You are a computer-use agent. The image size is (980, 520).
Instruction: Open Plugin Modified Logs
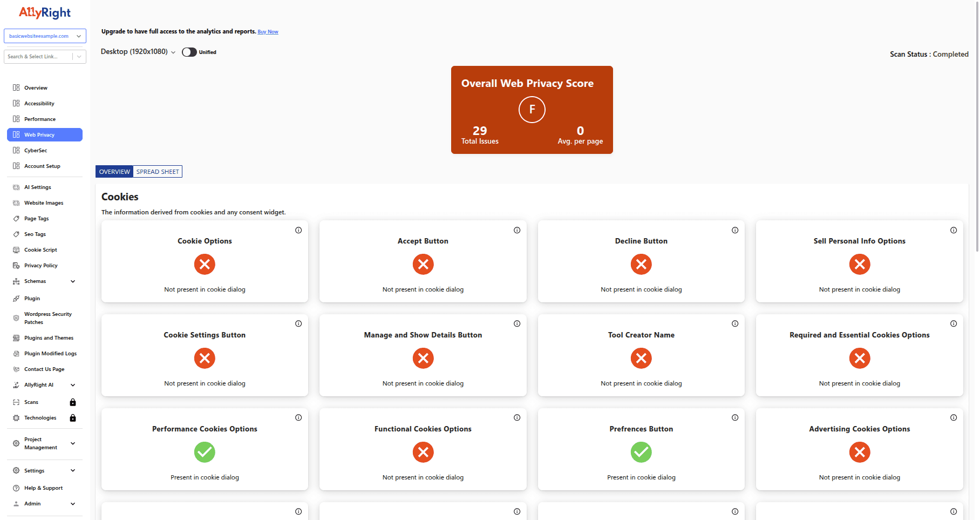click(x=49, y=353)
